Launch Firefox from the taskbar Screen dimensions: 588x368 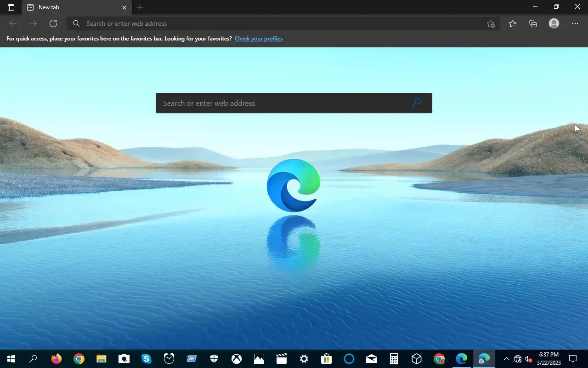point(56,359)
